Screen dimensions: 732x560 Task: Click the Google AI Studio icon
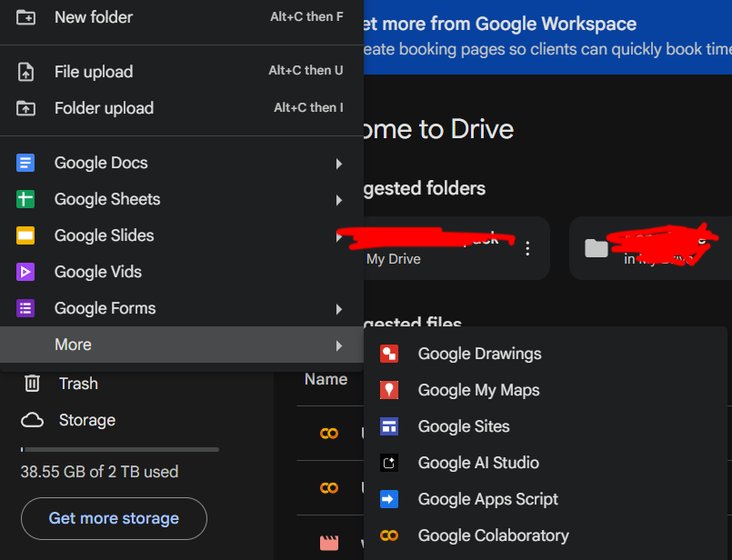[390, 463]
